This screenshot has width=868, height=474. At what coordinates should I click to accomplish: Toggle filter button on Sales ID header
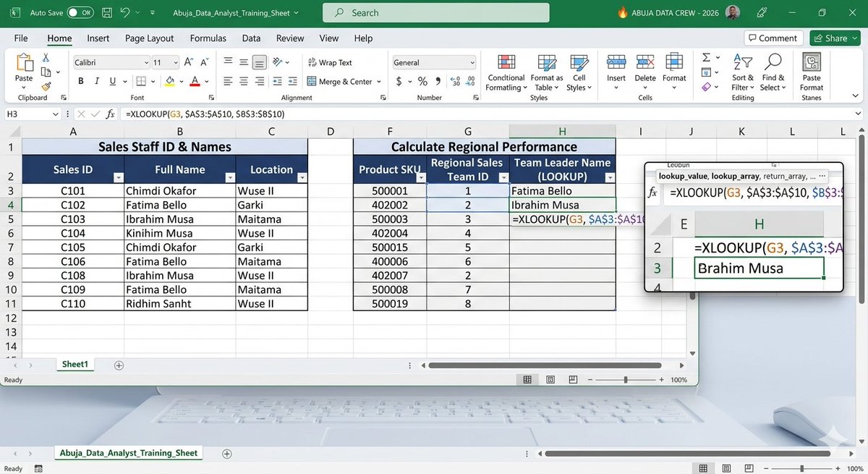119,178
